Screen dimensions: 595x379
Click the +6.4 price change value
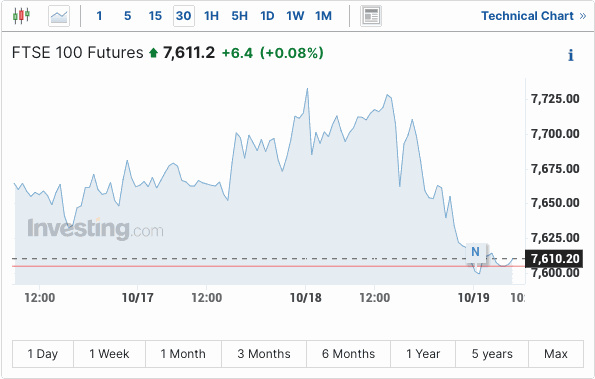click(237, 53)
